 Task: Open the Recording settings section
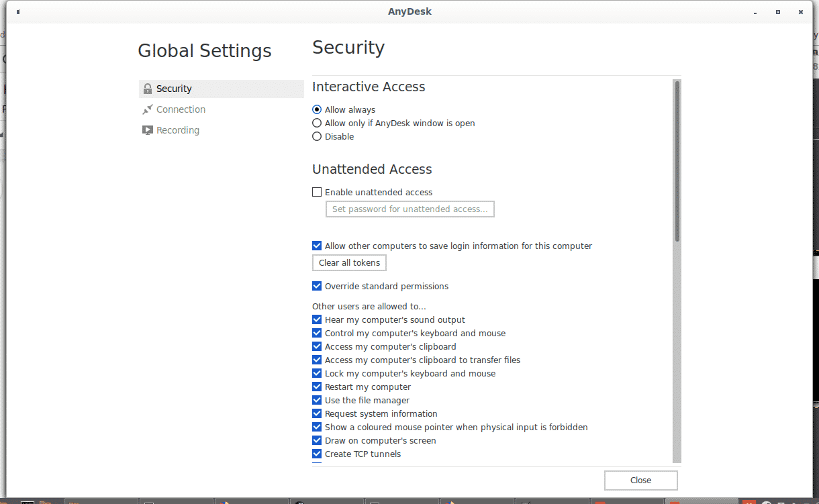pyautogui.click(x=221, y=130)
